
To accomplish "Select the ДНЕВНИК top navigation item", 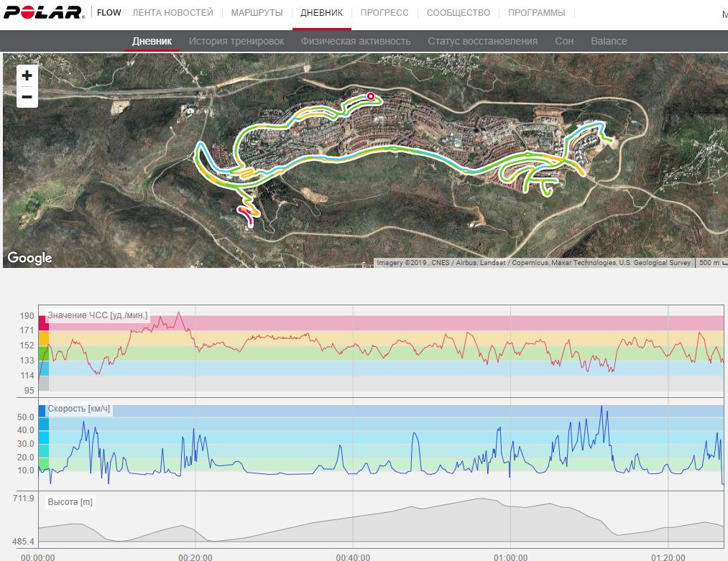I will (321, 13).
